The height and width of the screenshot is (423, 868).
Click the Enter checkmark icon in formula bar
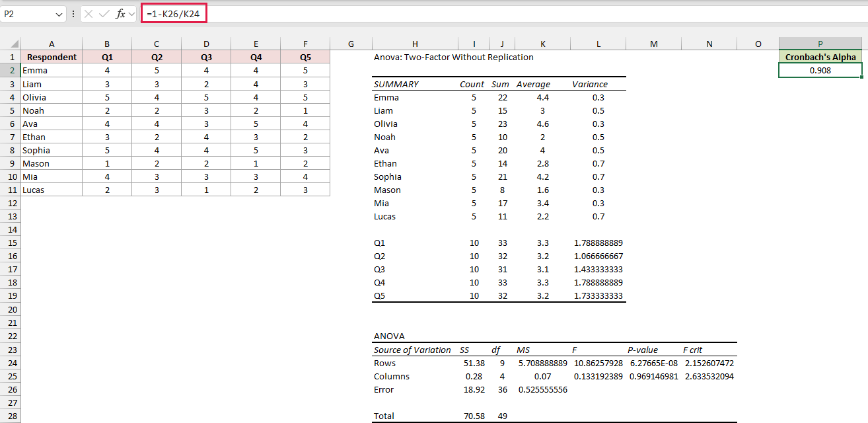104,14
